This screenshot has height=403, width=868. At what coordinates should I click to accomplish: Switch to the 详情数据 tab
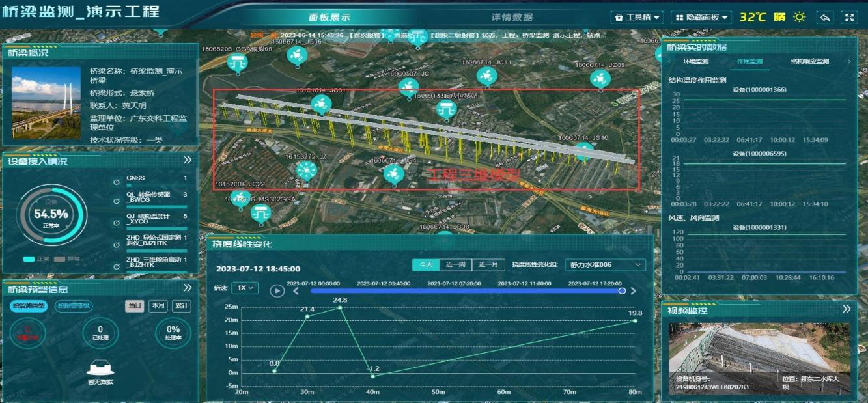point(511,18)
